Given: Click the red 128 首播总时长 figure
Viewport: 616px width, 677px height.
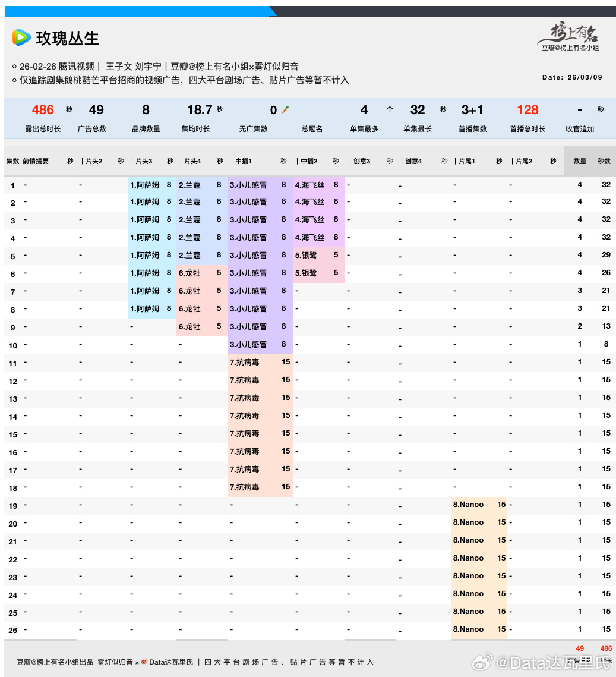Looking at the screenshot, I should tap(527, 110).
